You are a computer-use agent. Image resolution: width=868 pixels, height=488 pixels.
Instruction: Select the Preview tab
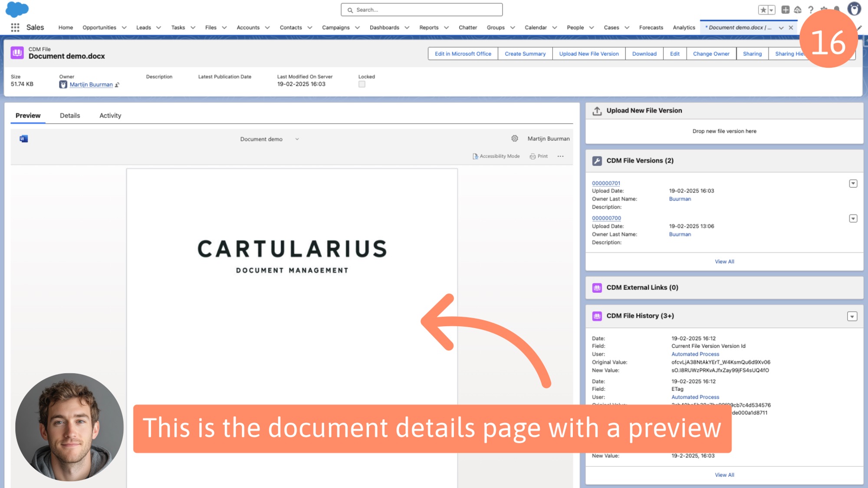28,115
